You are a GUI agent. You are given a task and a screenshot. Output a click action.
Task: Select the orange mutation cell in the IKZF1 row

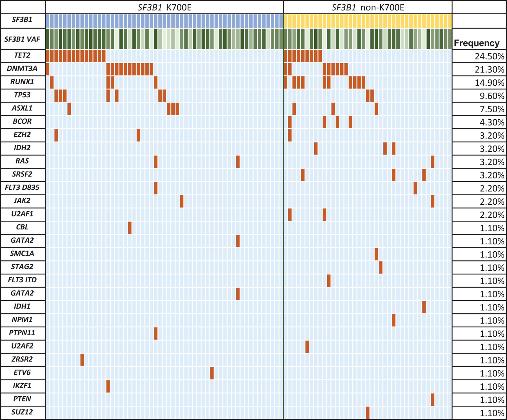(108, 387)
